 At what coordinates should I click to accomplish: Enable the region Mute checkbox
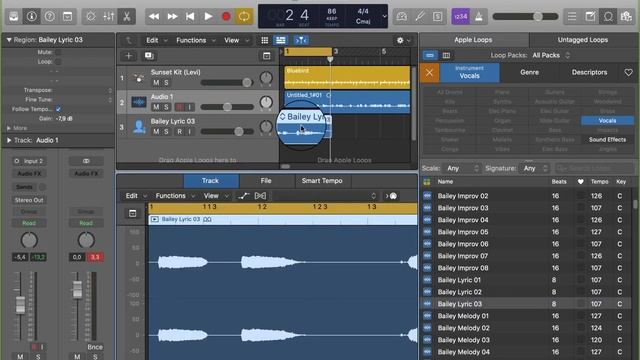[x=58, y=52]
